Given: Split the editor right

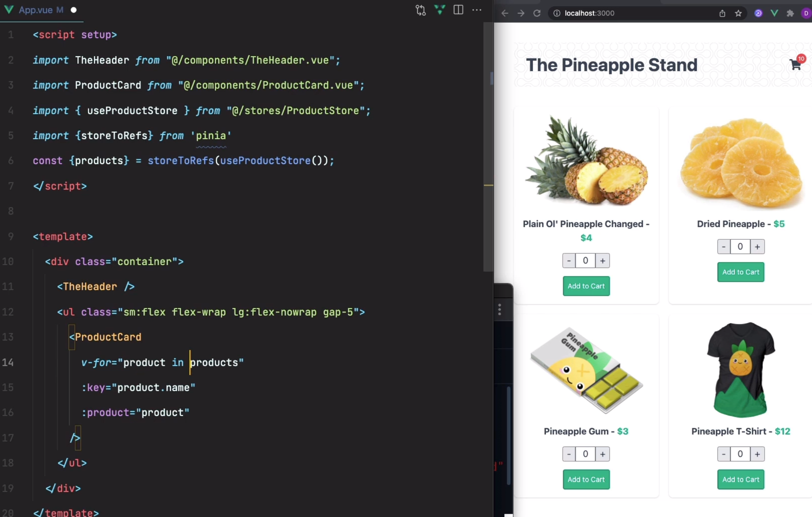Looking at the screenshot, I should point(458,10).
